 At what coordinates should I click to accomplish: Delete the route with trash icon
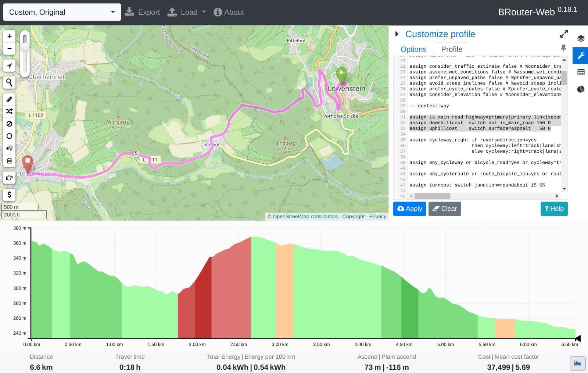[x=10, y=161]
